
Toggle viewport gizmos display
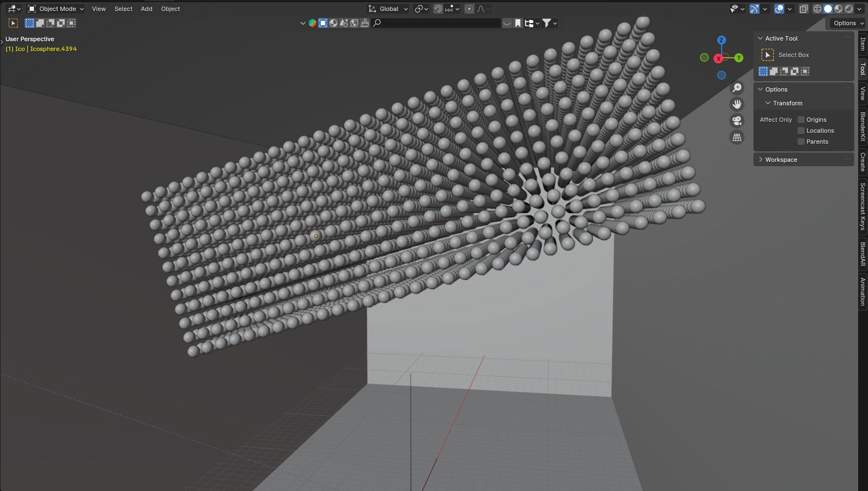pos(754,9)
